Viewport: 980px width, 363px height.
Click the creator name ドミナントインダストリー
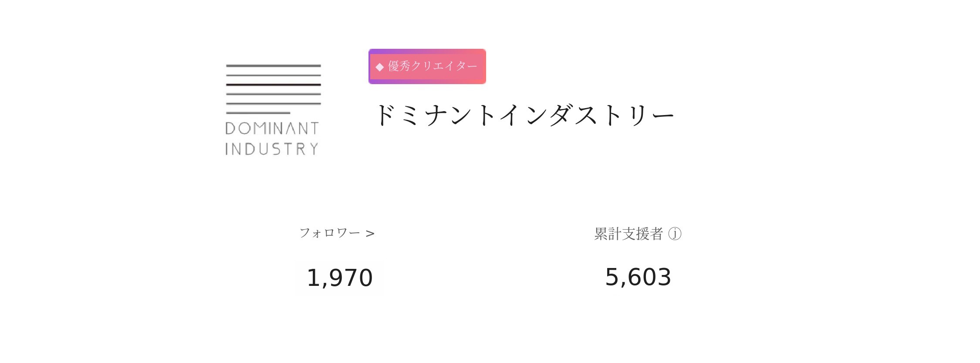(524, 115)
